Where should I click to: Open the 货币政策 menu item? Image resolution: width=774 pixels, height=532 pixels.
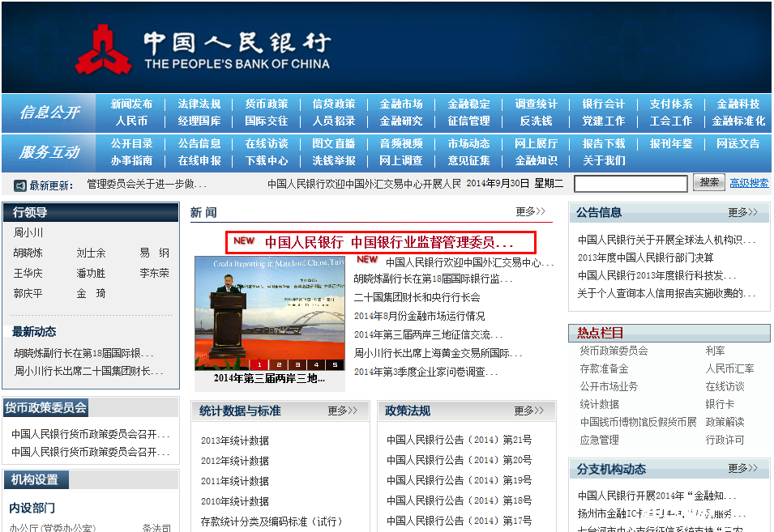click(x=267, y=104)
